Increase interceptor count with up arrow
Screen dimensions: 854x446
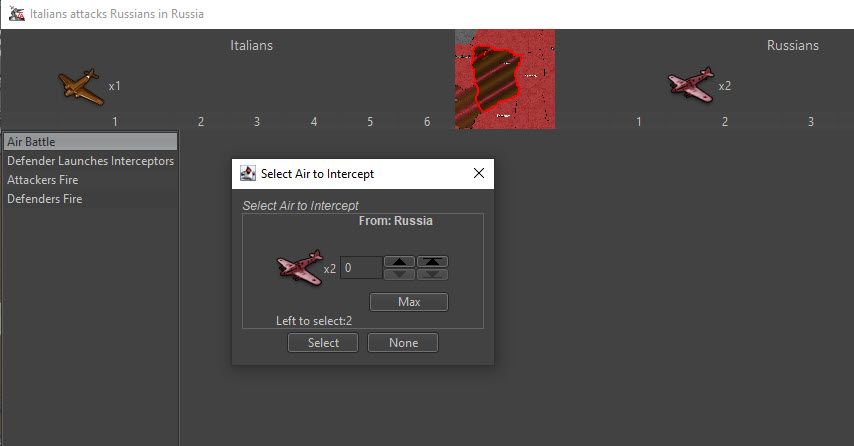(x=400, y=262)
